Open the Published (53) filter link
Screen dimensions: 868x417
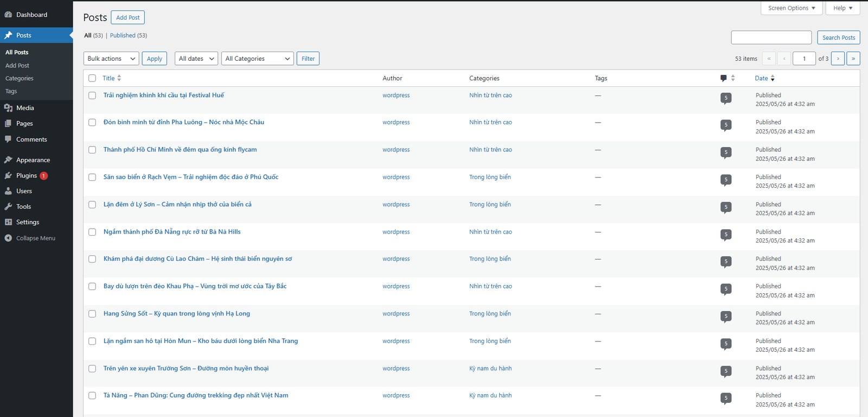(129, 35)
